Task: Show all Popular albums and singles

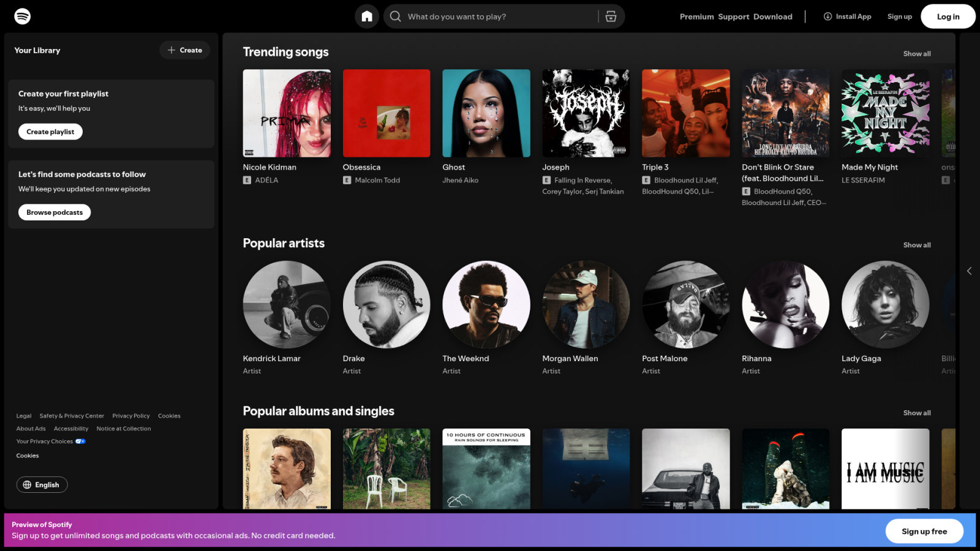Action: click(x=917, y=413)
